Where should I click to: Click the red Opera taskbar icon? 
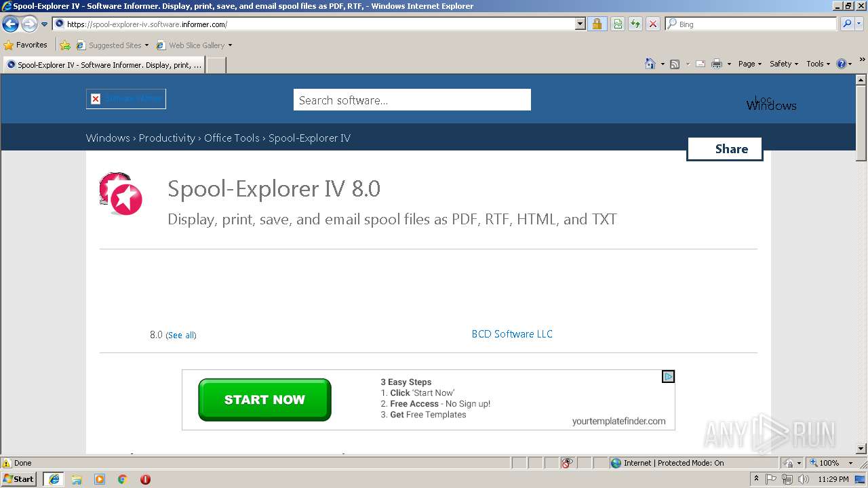coord(145,479)
